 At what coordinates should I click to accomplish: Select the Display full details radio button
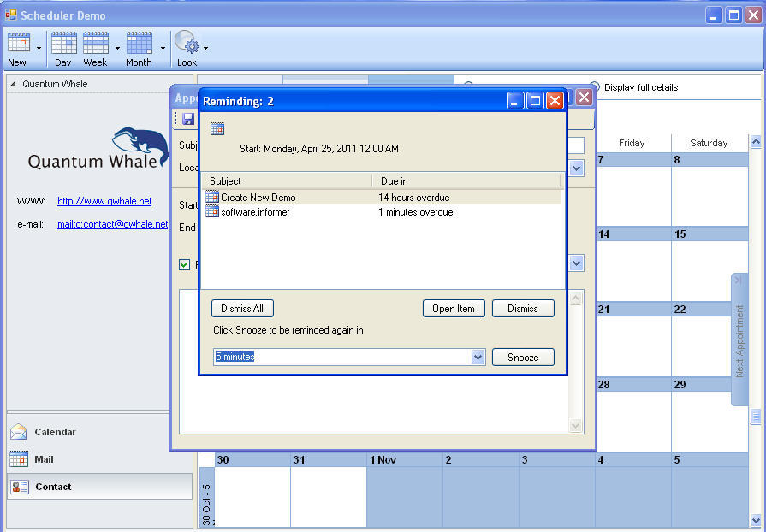pos(595,87)
